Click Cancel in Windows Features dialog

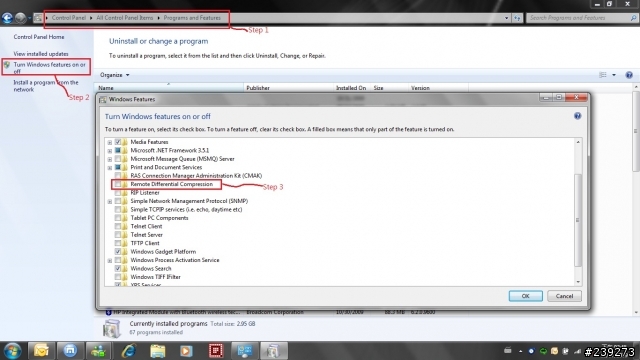564,296
